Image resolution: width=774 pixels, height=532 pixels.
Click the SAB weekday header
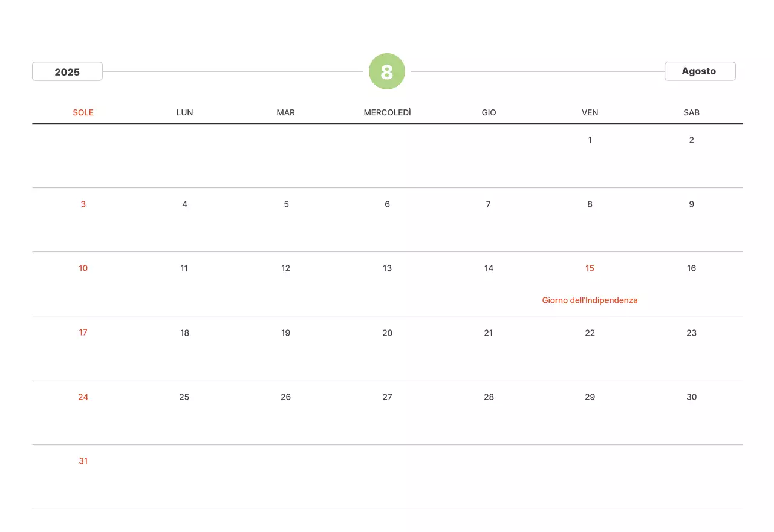(x=691, y=112)
